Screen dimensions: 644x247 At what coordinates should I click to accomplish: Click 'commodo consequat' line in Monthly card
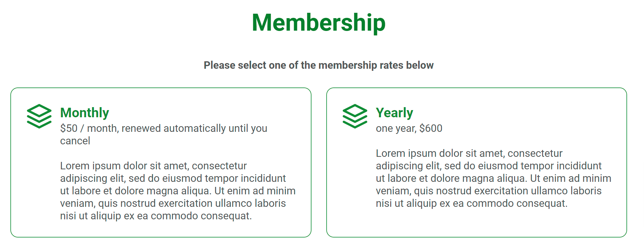[156, 216]
